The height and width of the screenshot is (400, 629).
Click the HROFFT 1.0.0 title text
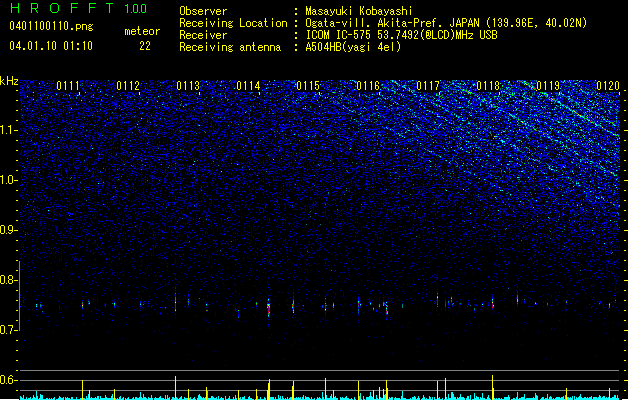click(x=78, y=8)
